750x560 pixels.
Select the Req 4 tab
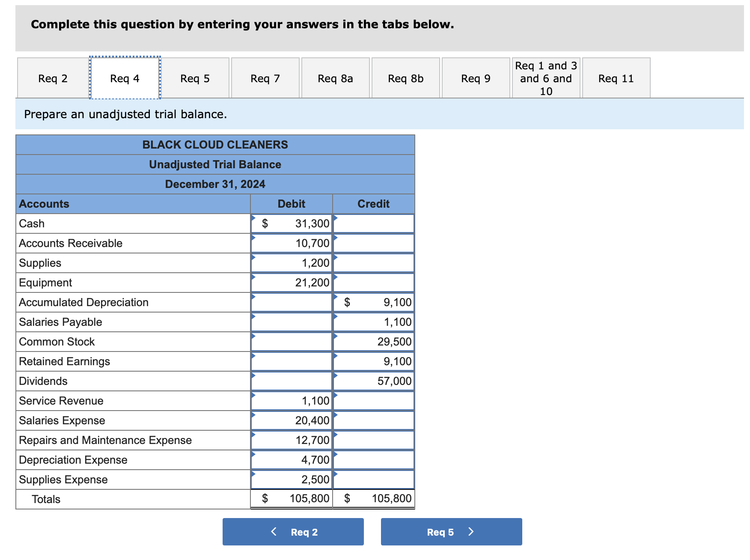(x=124, y=78)
